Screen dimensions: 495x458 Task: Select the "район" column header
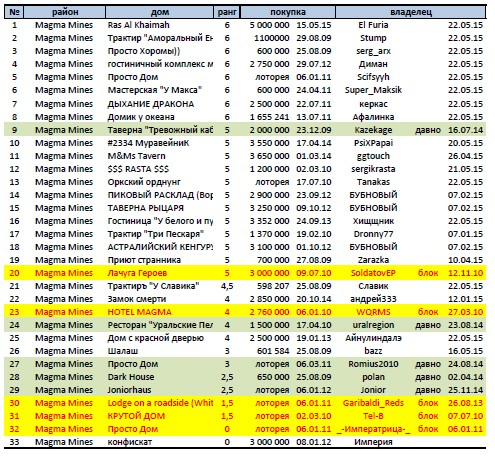pyautogui.click(x=65, y=12)
